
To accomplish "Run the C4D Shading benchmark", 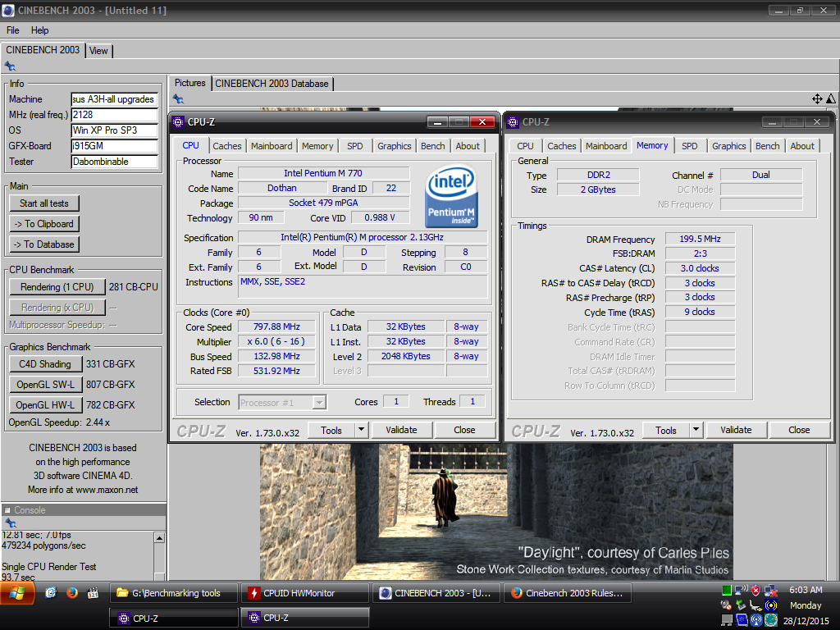I will click(46, 364).
